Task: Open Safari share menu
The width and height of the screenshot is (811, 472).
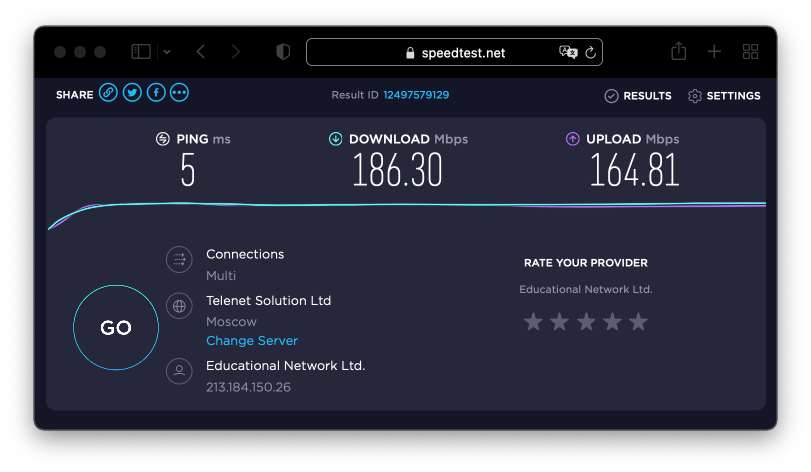Action: (x=679, y=51)
